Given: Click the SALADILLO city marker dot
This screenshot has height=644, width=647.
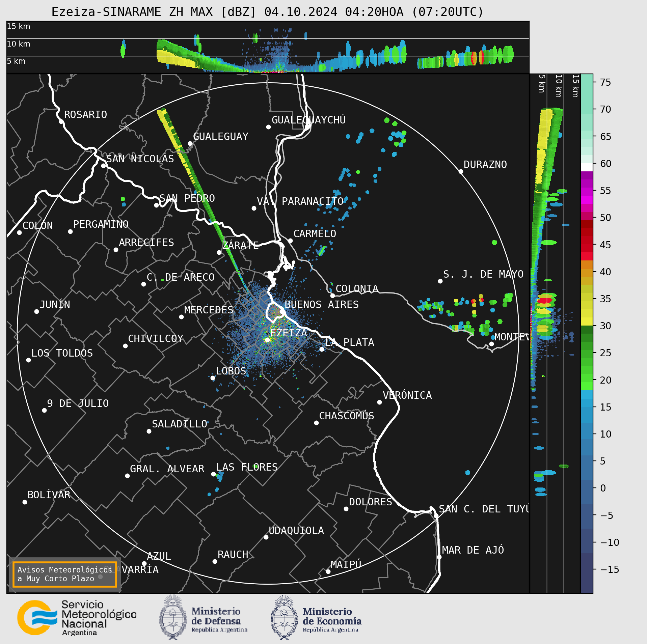Looking at the screenshot, I should [x=149, y=431].
